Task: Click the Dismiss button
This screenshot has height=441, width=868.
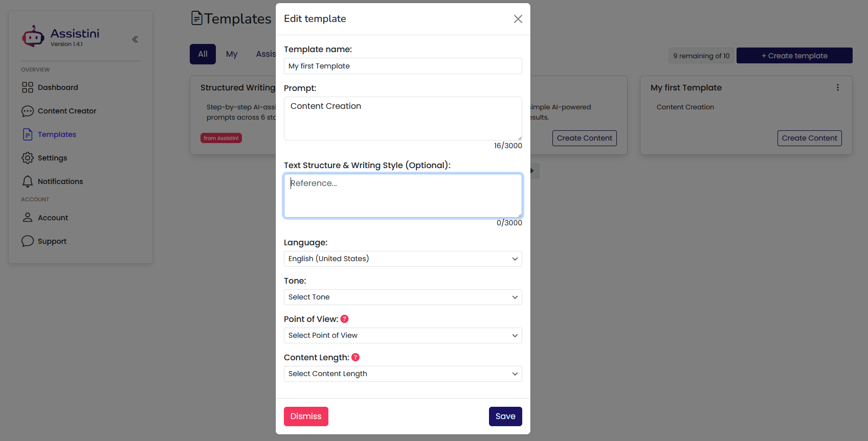Action: (x=306, y=416)
